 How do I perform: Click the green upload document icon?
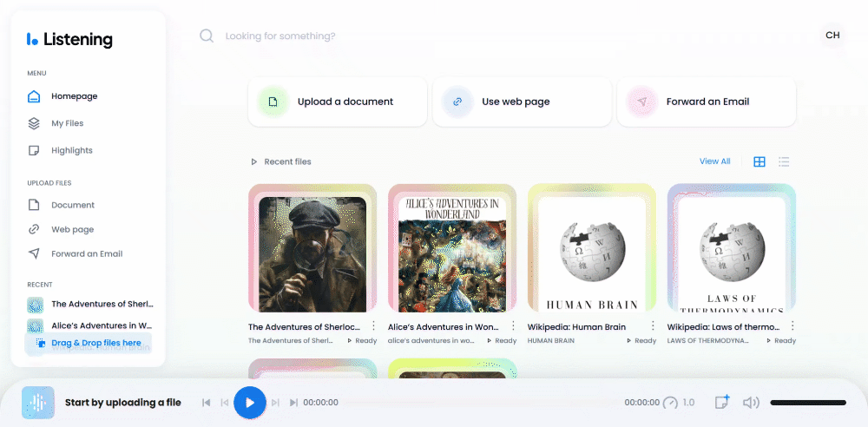pyautogui.click(x=273, y=102)
